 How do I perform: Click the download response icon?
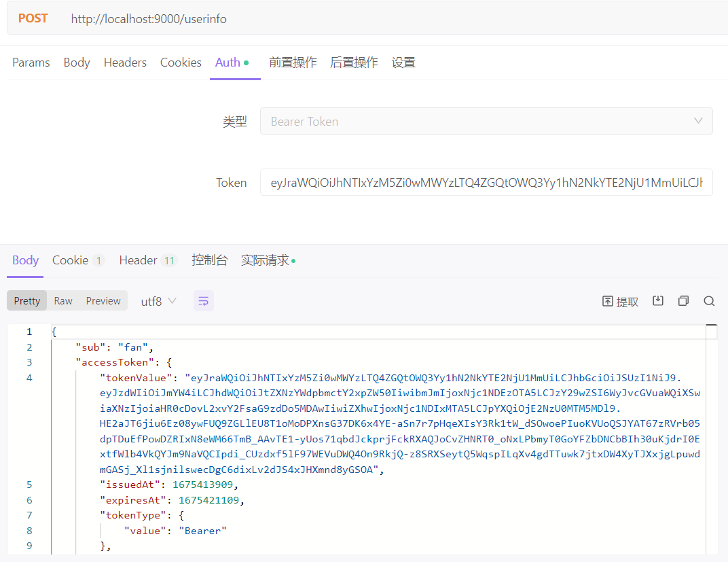tap(657, 301)
